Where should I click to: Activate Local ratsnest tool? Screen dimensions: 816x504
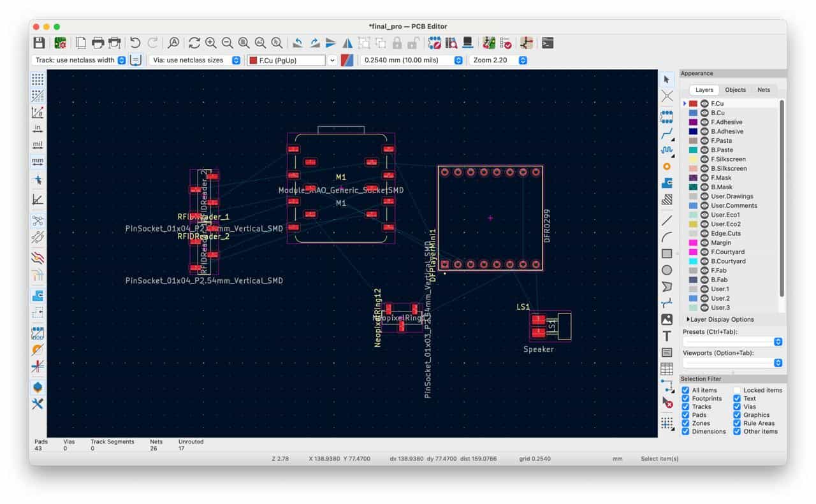(x=667, y=96)
